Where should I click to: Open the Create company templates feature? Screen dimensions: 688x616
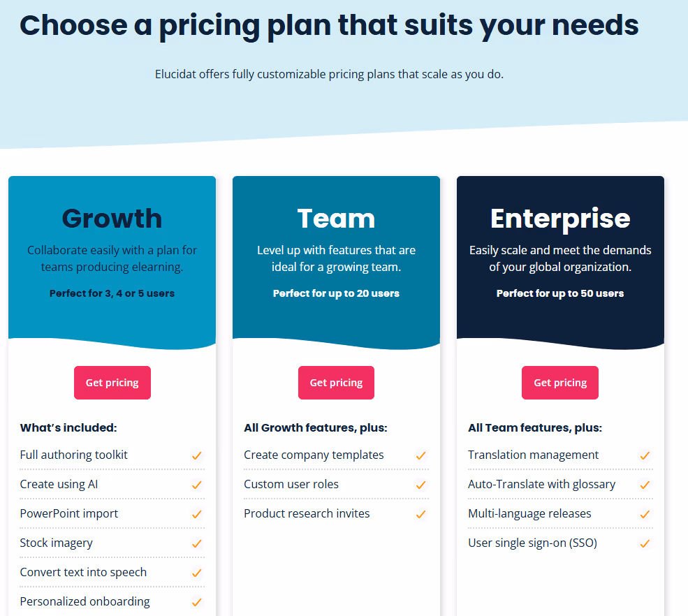[x=314, y=455]
